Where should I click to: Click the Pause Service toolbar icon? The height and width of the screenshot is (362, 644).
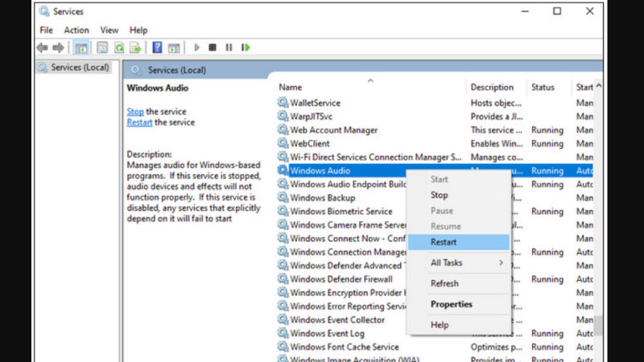(x=229, y=47)
